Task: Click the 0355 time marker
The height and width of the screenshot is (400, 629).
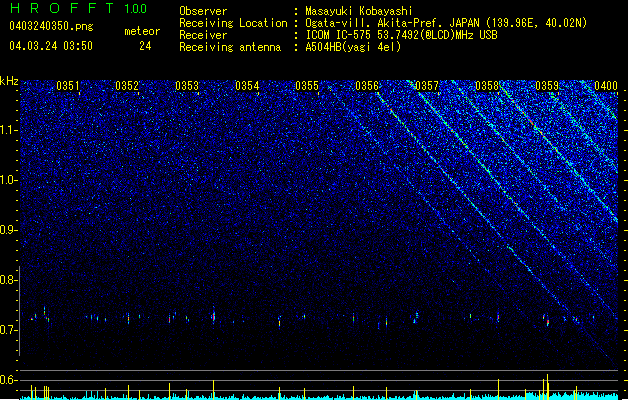Action: click(307, 86)
